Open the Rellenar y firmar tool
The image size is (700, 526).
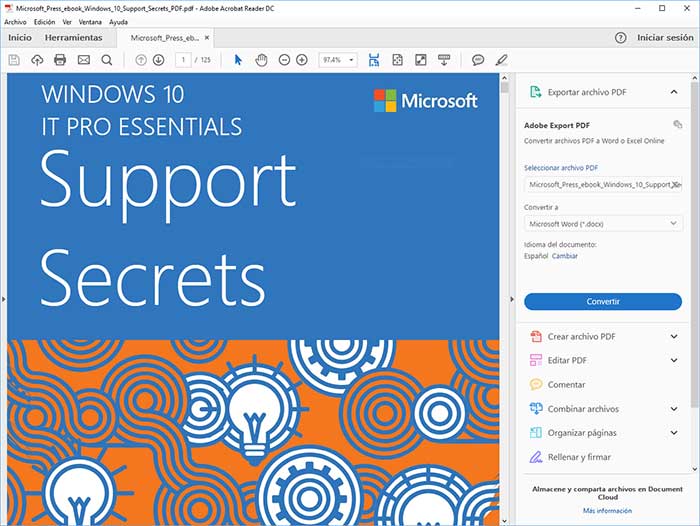(570, 457)
